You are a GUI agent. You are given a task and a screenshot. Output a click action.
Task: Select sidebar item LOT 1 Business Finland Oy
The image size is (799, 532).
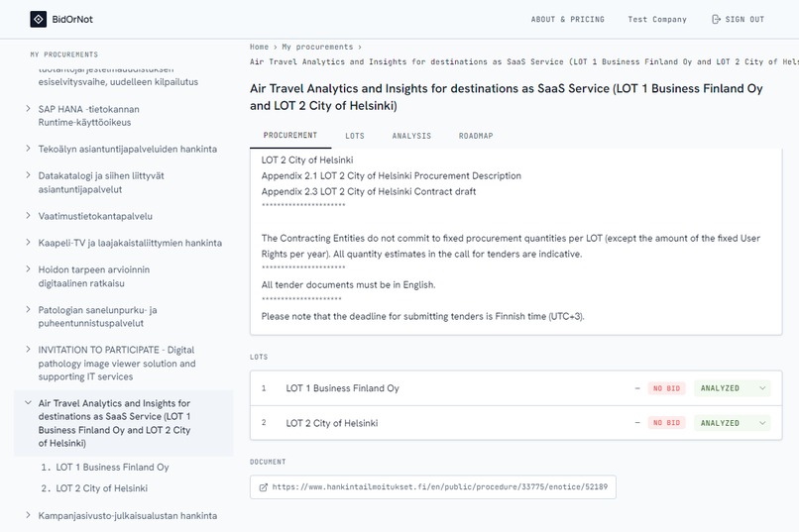(112, 467)
